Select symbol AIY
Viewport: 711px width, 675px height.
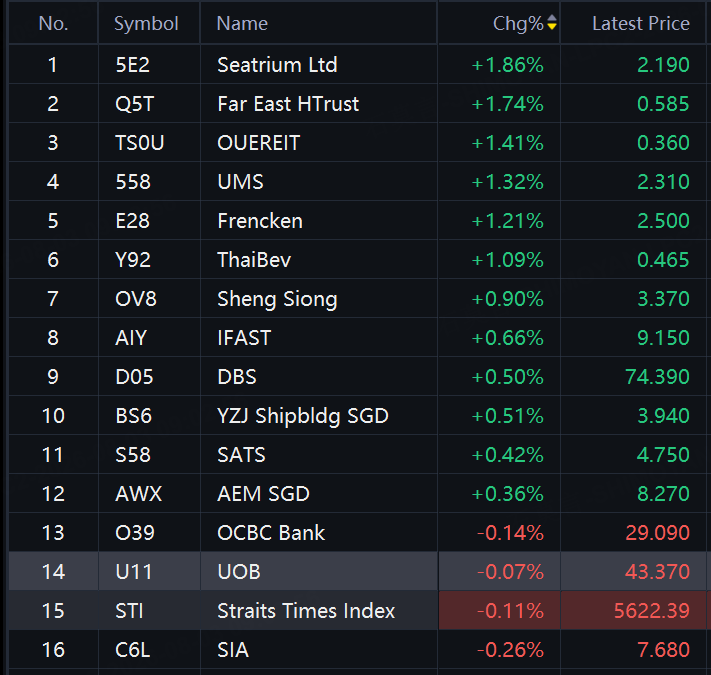131,338
